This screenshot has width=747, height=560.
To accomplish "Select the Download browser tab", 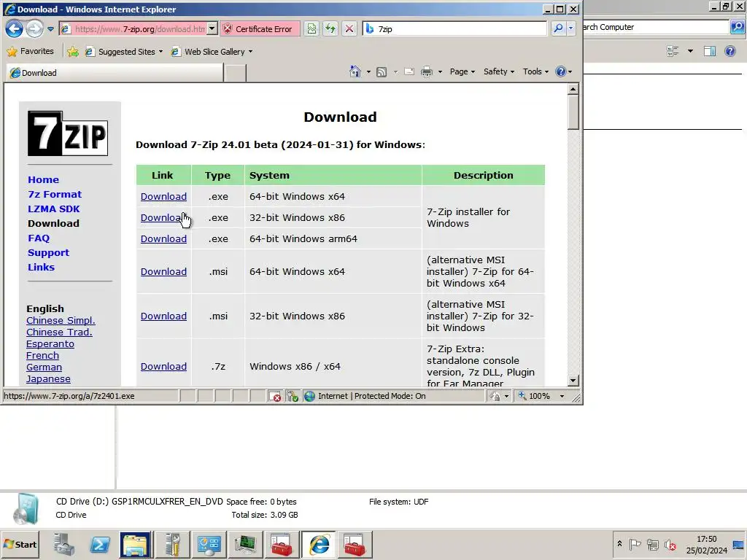I will tap(115, 73).
